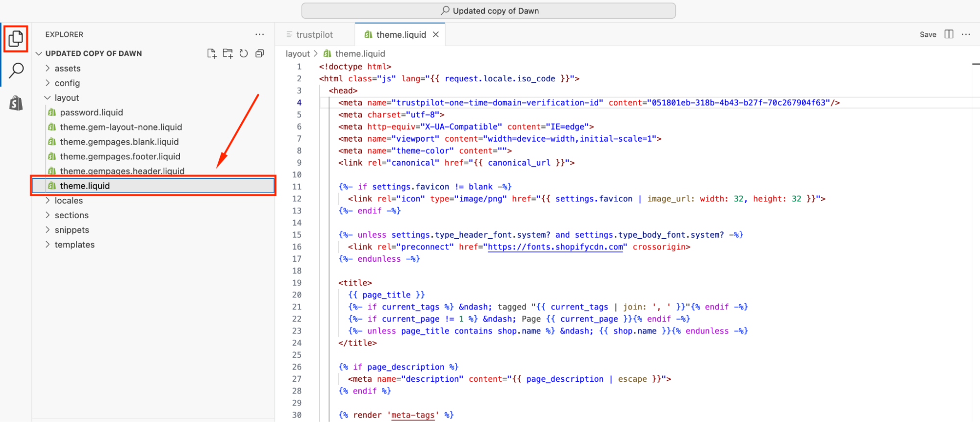Open the fonts.shopifycdn.com link in code
Screen dimensions: 980x422
[x=555, y=247]
